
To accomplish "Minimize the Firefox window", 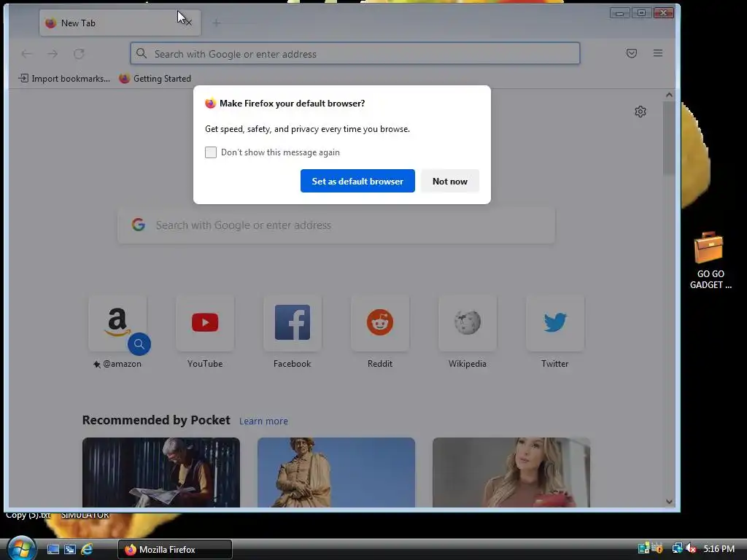I will [620, 13].
